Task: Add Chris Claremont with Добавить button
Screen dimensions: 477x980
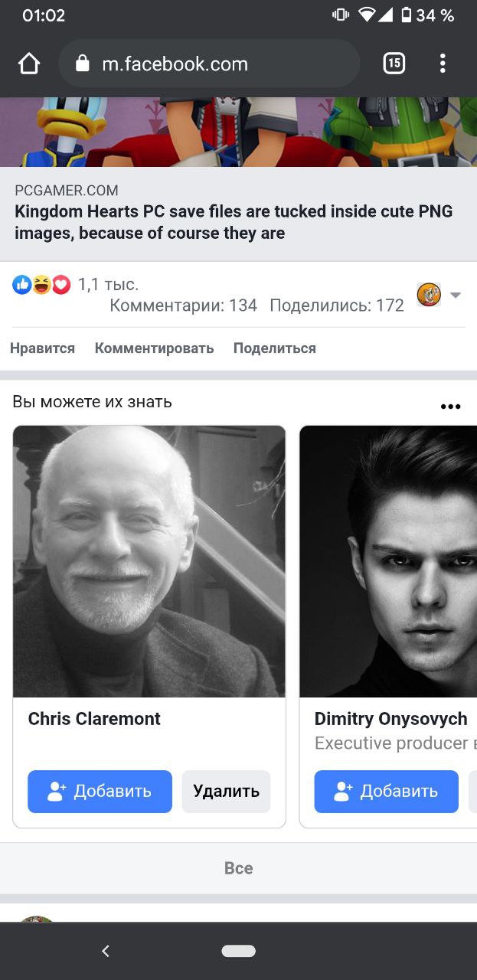Action: click(100, 791)
